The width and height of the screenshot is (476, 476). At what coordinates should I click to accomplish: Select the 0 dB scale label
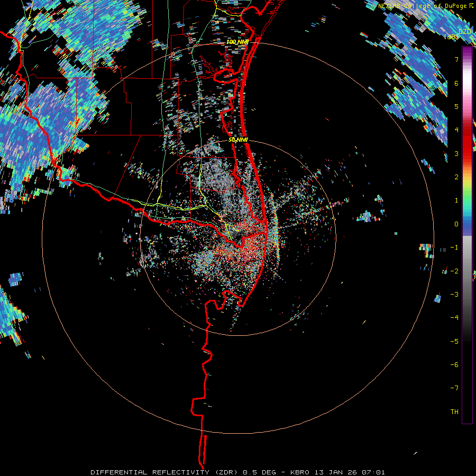tap(456, 224)
